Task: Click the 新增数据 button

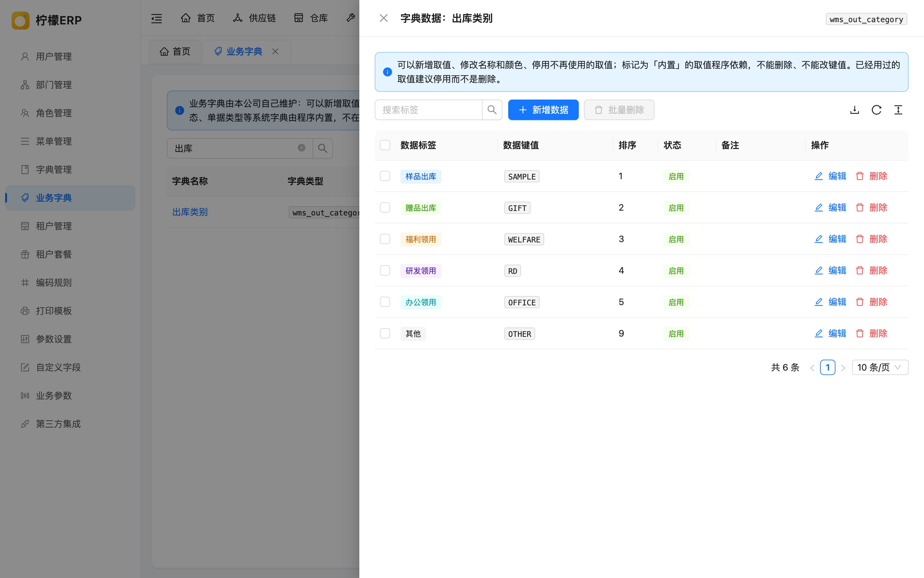Action: tap(543, 110)
